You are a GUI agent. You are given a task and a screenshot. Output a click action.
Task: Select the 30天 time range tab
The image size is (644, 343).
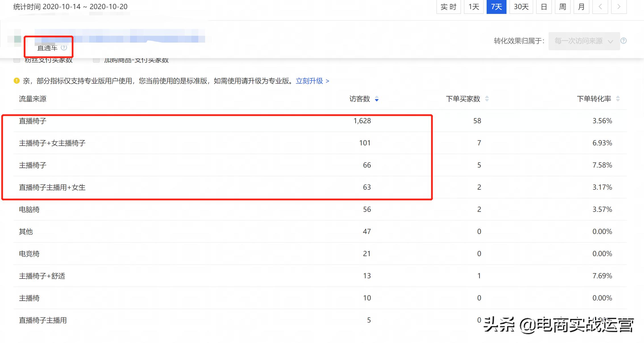[x=521, y=7]
